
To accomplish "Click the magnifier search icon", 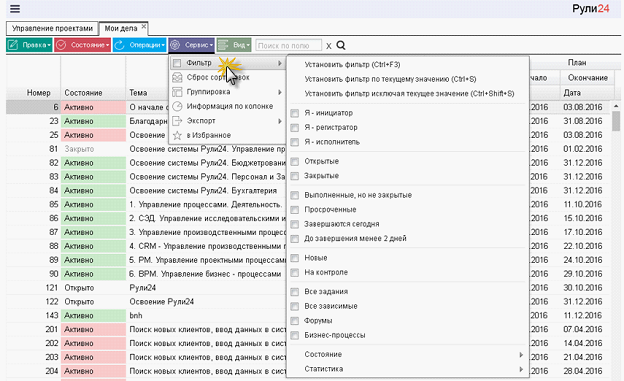I will [341, 45].
